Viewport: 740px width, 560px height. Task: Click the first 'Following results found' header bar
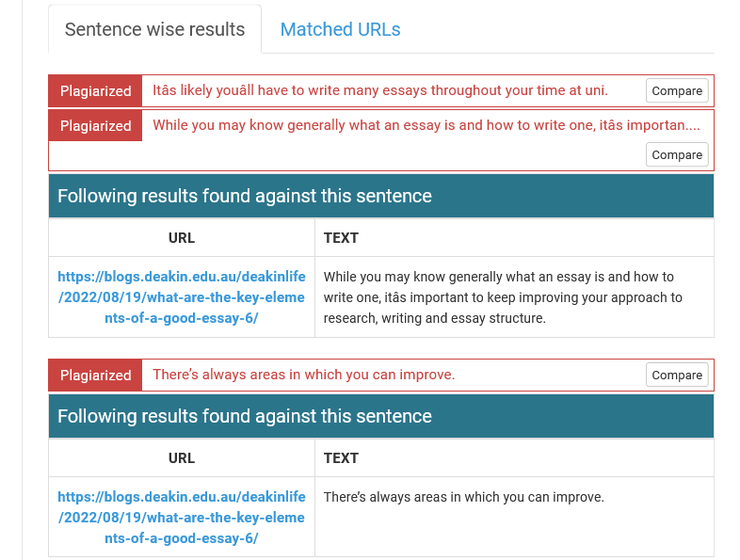380,197
